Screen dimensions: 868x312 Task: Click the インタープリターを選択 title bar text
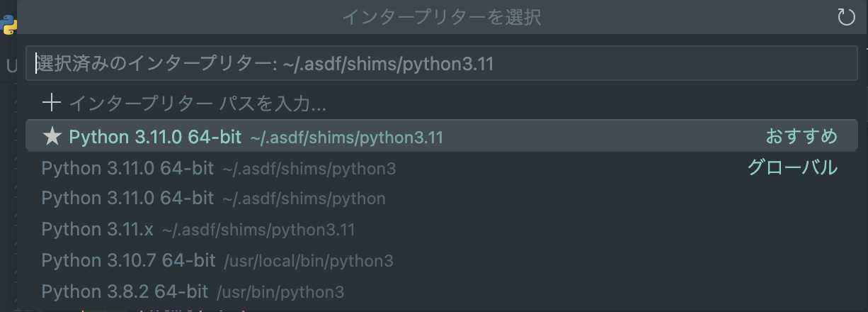pyautogui.click(x=441, y=17)
